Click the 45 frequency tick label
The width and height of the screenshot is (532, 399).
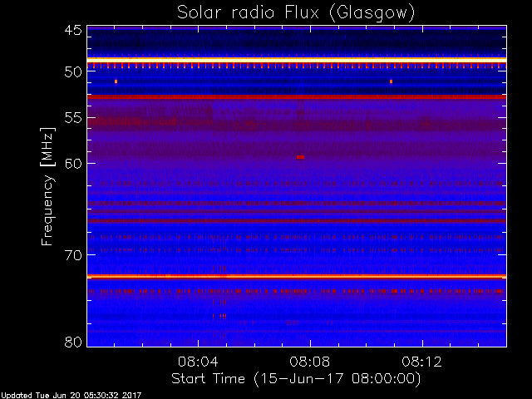point(73,30)
